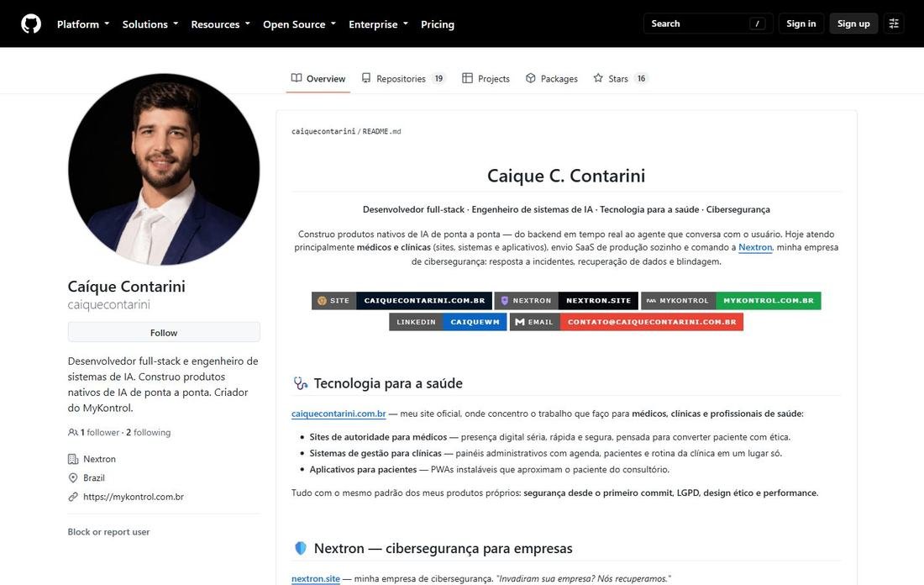Expand the Solutions menu
The image size is (924, 585).
coord(150,24)
